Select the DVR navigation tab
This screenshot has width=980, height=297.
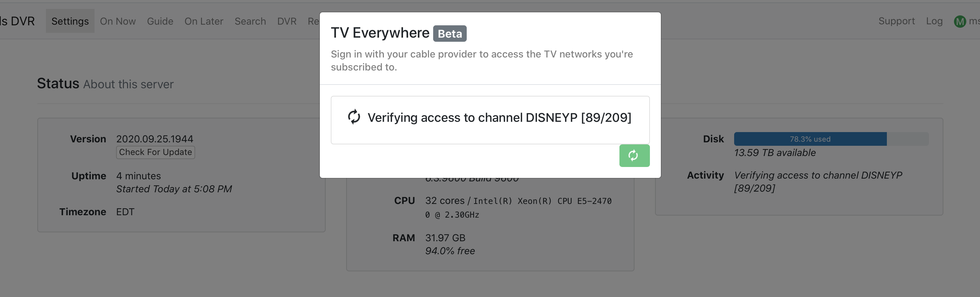coord(287,21)
